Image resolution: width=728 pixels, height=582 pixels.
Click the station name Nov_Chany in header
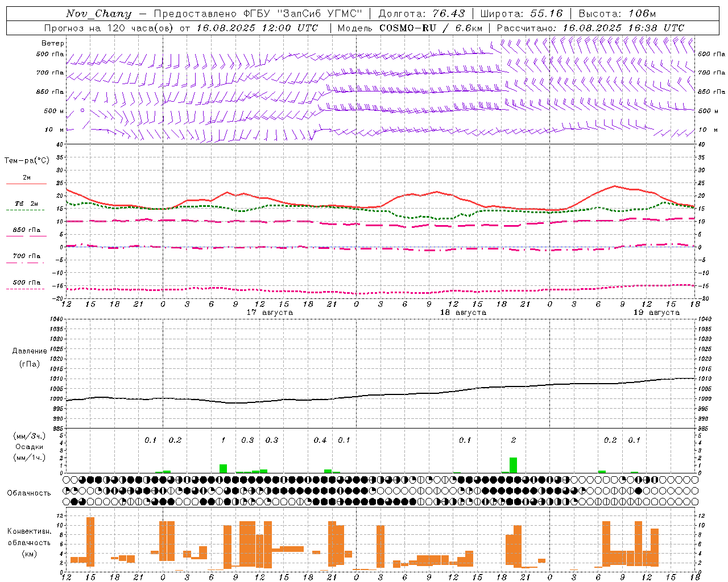point(98,14)
